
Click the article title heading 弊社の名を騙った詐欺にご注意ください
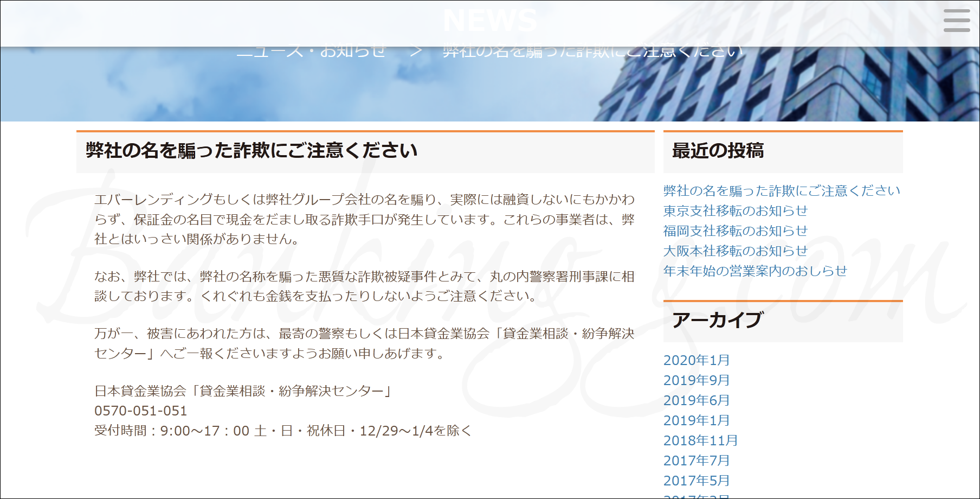(x=252, y=150)
